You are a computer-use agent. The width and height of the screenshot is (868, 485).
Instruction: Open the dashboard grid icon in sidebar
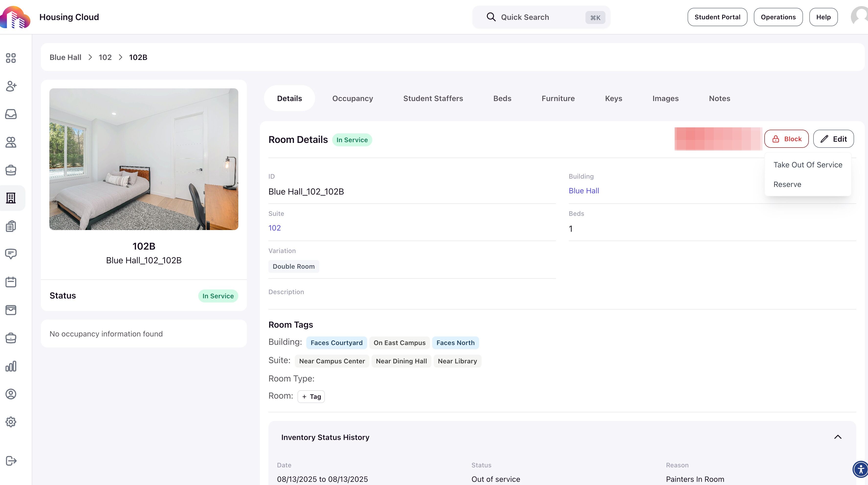(11, 58)
